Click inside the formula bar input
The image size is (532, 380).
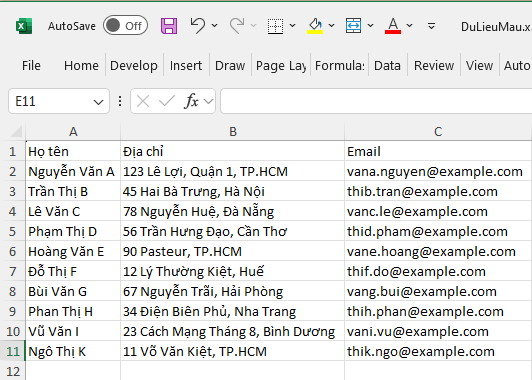(376, 101)
